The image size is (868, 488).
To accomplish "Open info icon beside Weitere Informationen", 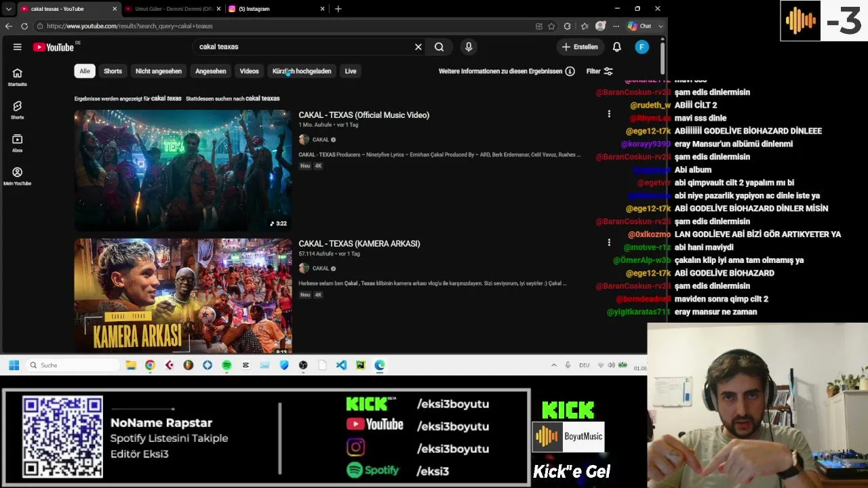I will [x=570, y=71].
